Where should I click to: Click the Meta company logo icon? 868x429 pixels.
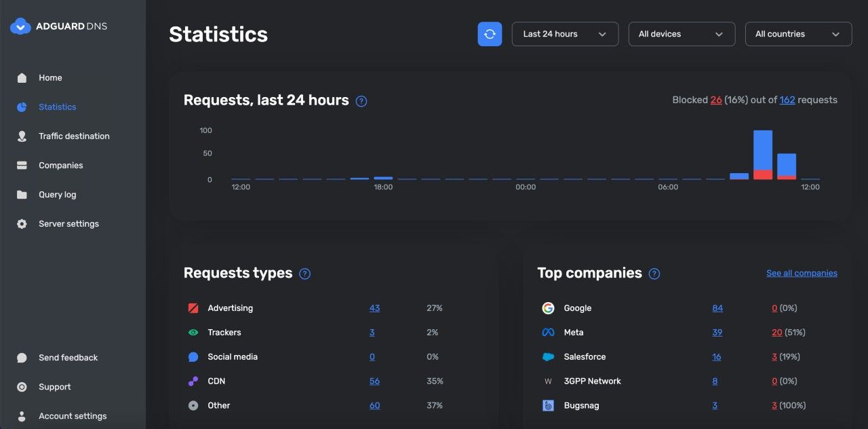coord(548,333)
